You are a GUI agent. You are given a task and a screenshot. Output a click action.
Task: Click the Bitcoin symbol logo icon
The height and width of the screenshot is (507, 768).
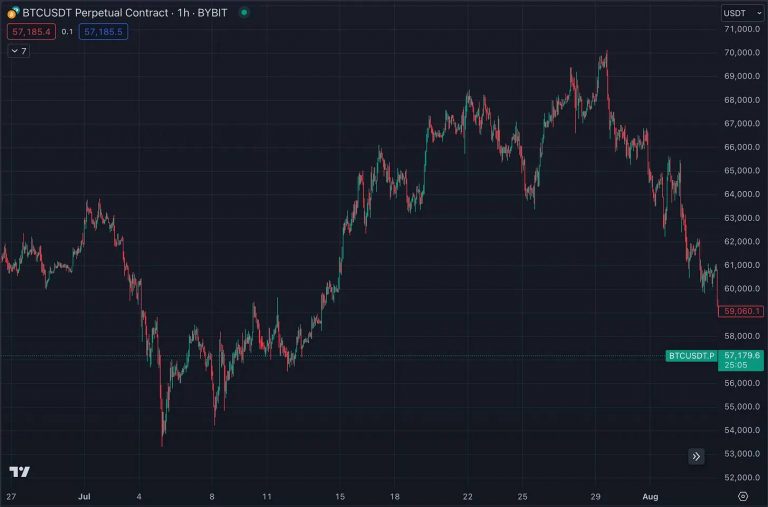[x=13, y=12]
